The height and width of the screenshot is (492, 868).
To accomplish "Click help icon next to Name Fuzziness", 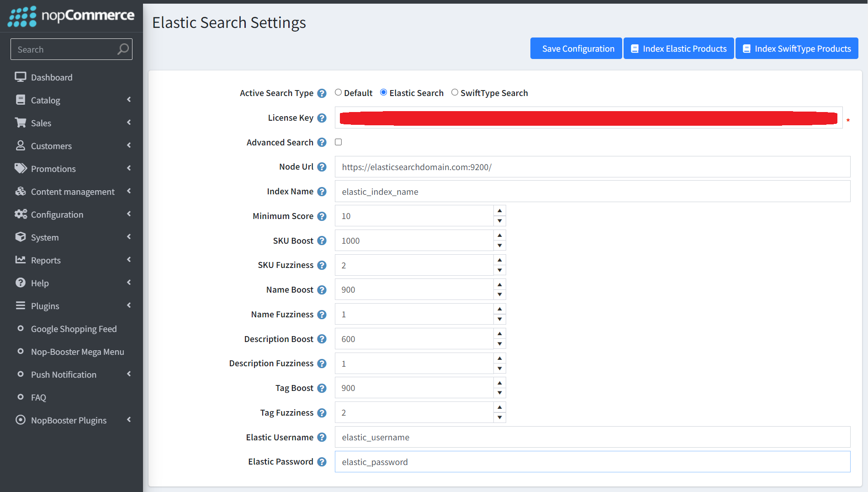I will tap(322, 315).
